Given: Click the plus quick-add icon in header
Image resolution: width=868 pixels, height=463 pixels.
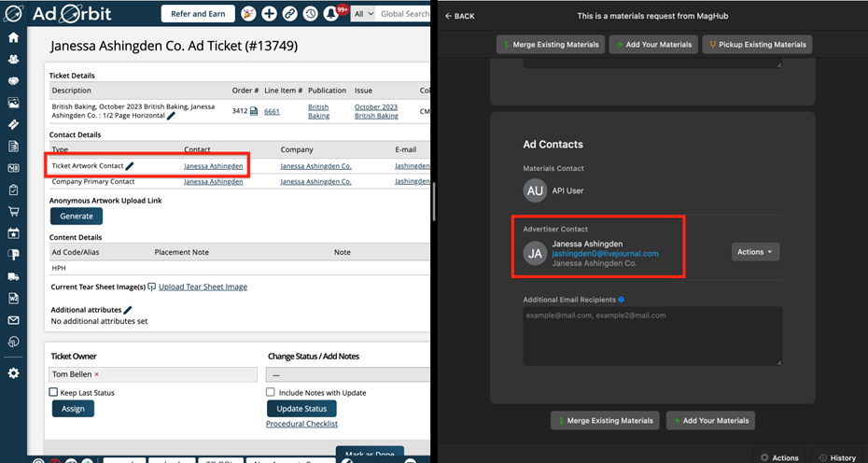Looking at the screenshot, I should click(x=269, y=13).
